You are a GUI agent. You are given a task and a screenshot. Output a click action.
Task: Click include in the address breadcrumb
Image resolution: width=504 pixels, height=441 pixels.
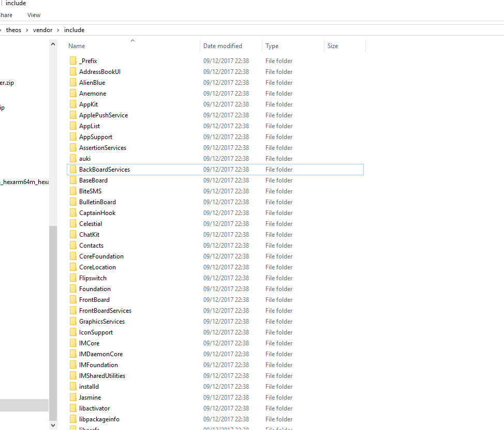point(74,30)
